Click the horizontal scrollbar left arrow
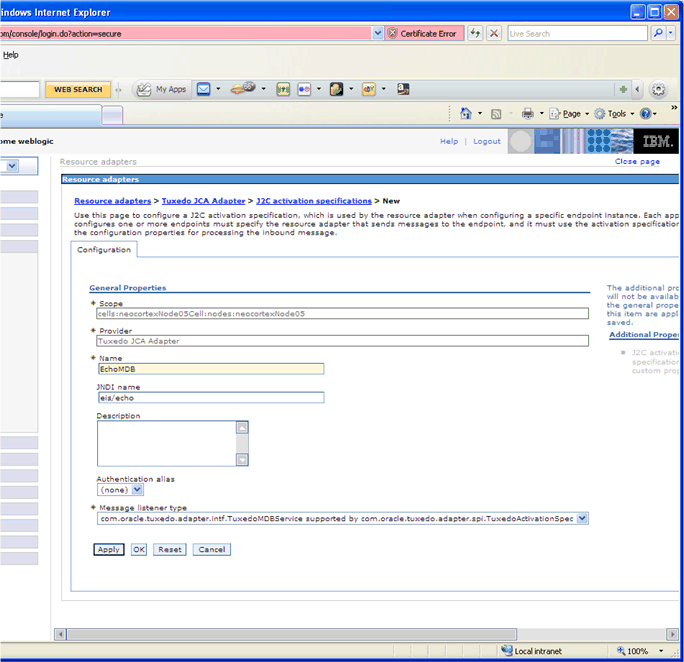The image size is (684, 662). 60,634
